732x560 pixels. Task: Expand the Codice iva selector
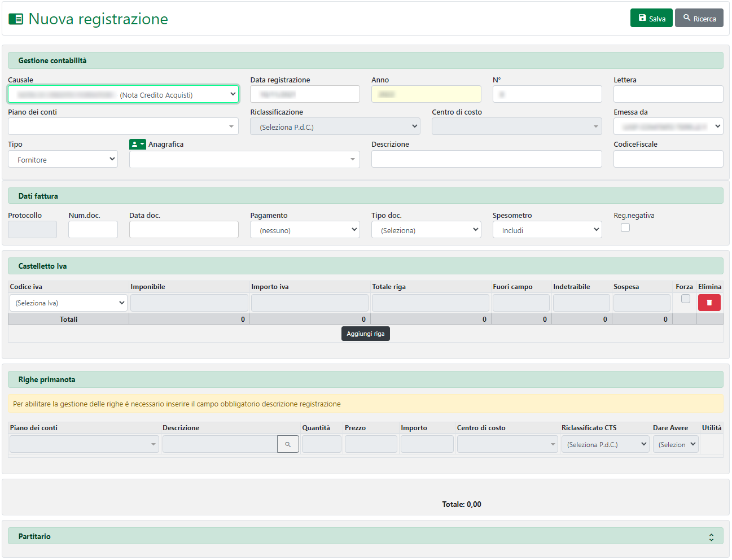point(68,303)
